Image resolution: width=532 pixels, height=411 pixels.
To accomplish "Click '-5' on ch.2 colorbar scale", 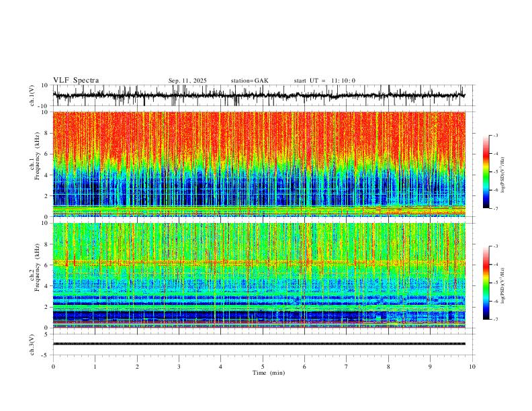I will click(495, 283).
